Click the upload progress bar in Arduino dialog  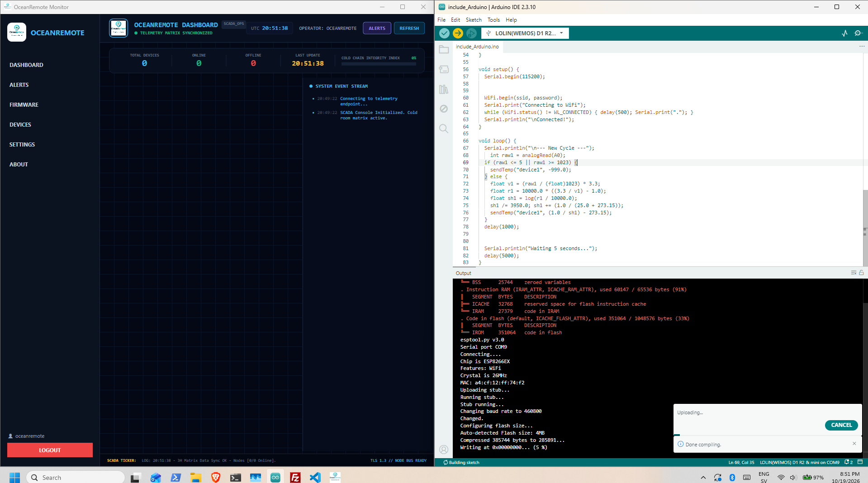(768, 435)
